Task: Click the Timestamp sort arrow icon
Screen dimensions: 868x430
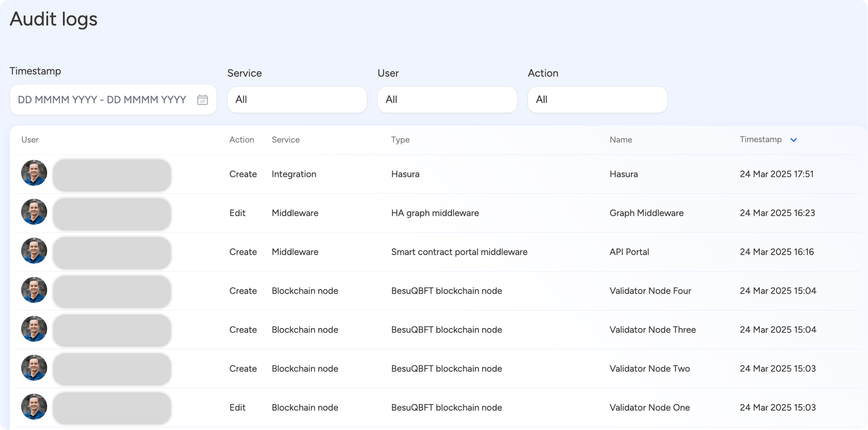Action: tap(793, 140)
